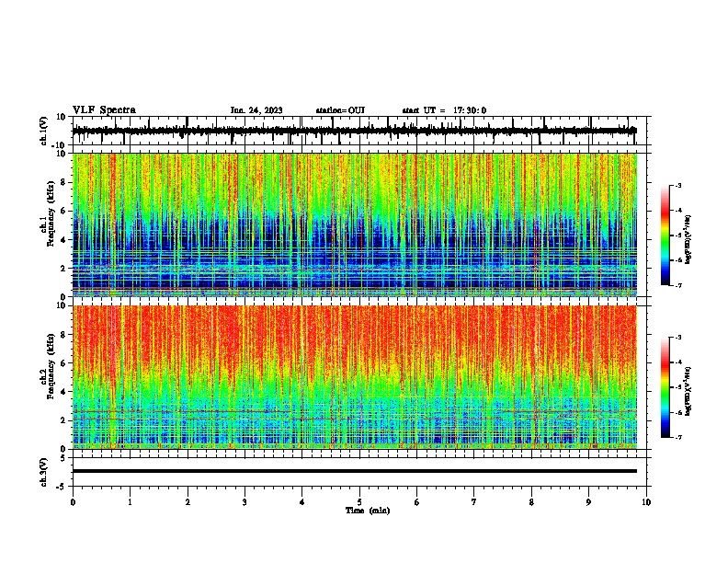Click the flat ch.3 voltage trace
The image size is (728, 563).
tap(355, 471)
